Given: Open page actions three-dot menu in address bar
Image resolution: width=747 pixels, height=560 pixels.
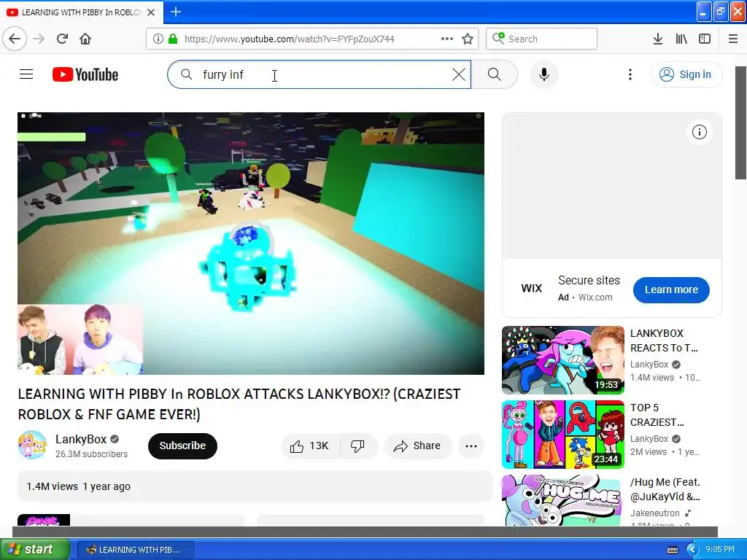Looking at the screenshot, I should [x=447, y=39].
